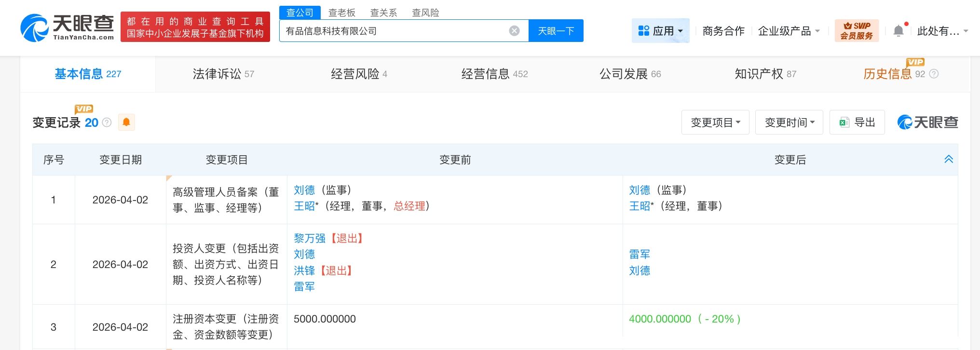Click the 天眼一下 search button
The image size is (980, 350).
click(556, 31)
